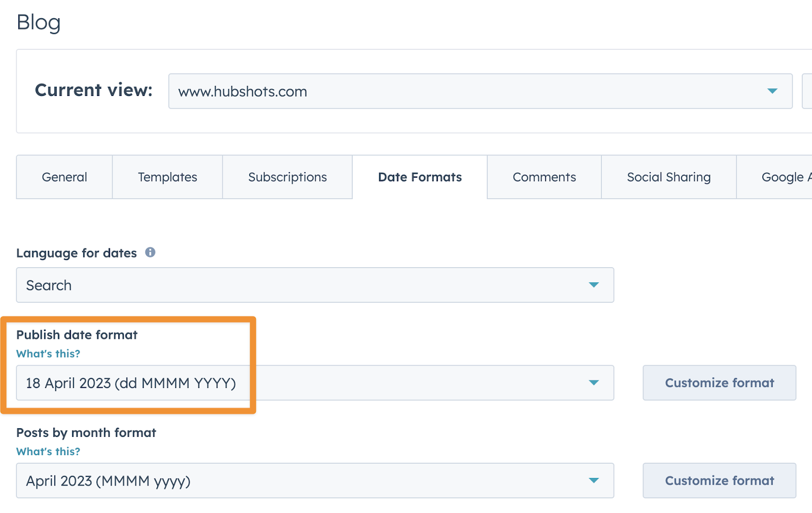Viewport: 812px width, 513px height.
Task: Switch to the General tab
Action: point(64,177)
